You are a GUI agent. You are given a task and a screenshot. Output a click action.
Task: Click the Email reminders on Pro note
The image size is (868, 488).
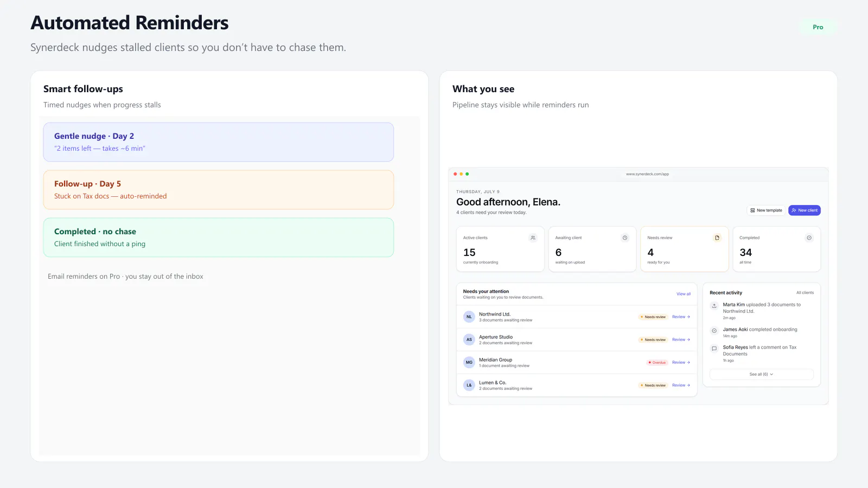[x=125, y=276]
